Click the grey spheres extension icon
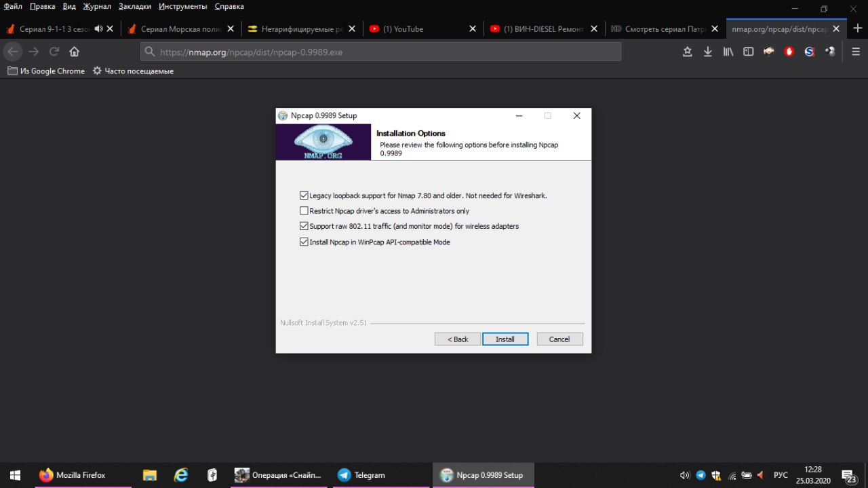Image resolution: width=868 pixels, height=488 pixels. (829, 52)
